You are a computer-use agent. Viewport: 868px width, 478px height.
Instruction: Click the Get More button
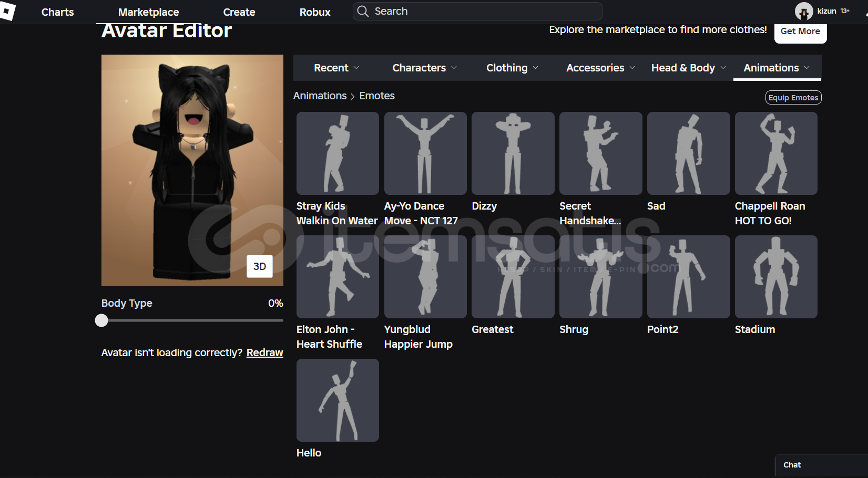(x=800, y=32)
